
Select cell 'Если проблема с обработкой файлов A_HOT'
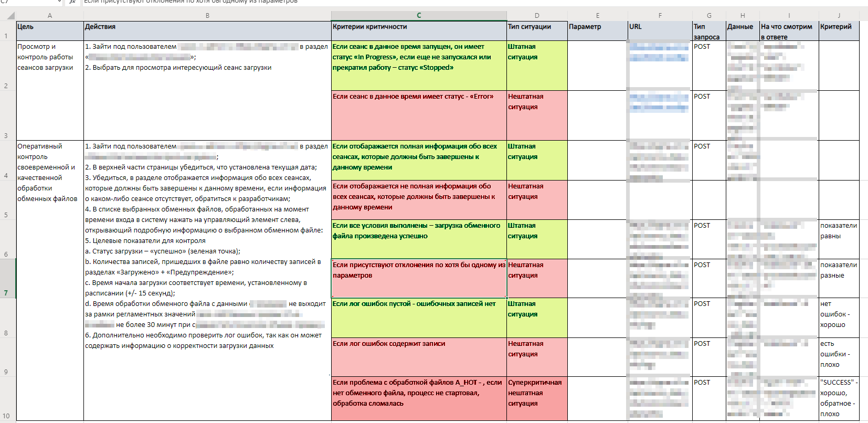[x=419, y=399]
